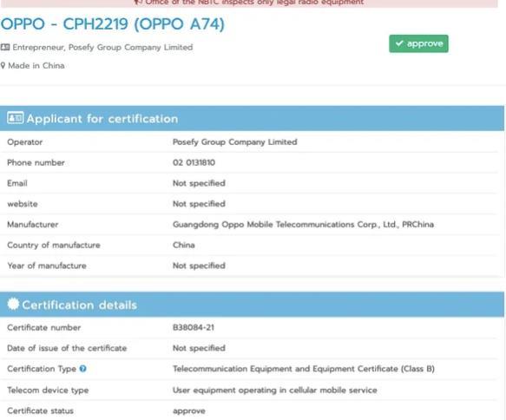The height and width of the screenshot is (420, 506).
Task: Select Year of manufacture 'Not specified' value
Action: (x=199, y=266)
